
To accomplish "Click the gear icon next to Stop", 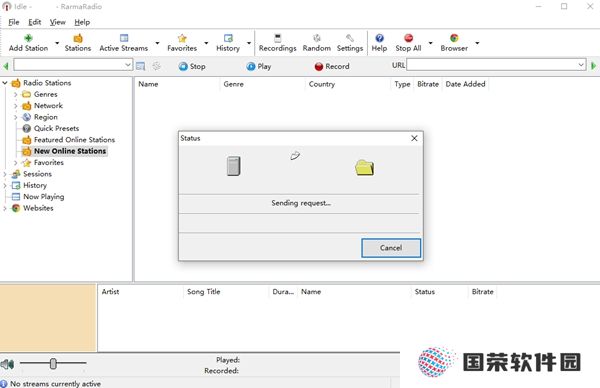I will click(x=157, y=66).
